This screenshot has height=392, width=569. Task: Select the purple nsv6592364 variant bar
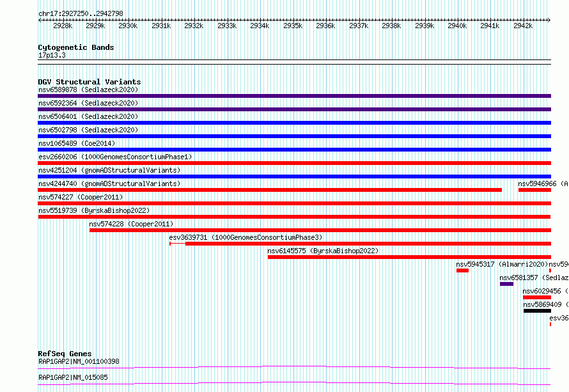pyautogui.click(x=294, y=109)
